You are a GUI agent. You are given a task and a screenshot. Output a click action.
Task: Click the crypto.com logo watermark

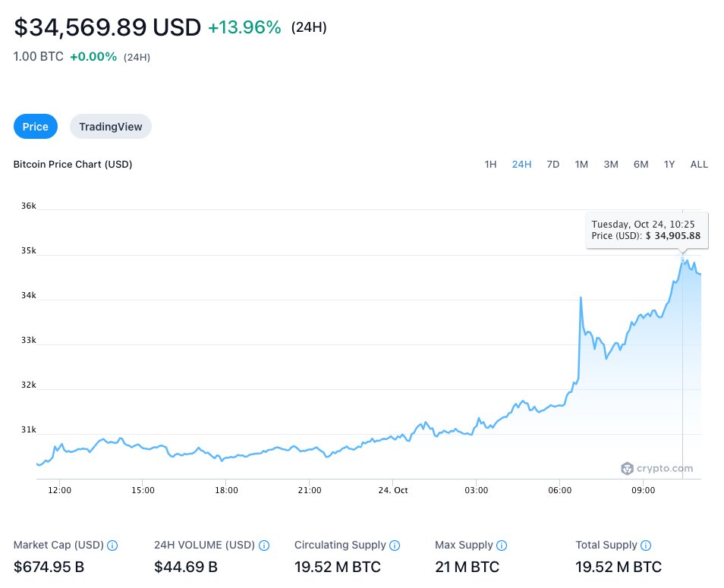(657, 468)
